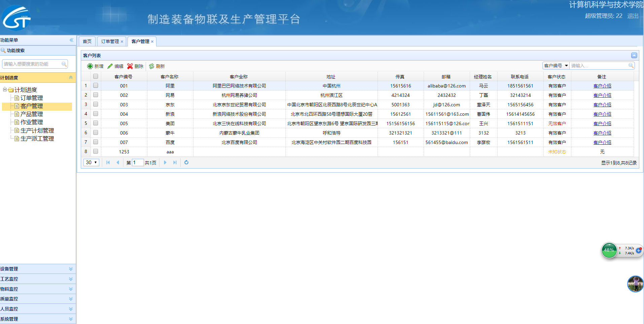
Task: Click the 客户状态 column header
Action: (557, 77)
